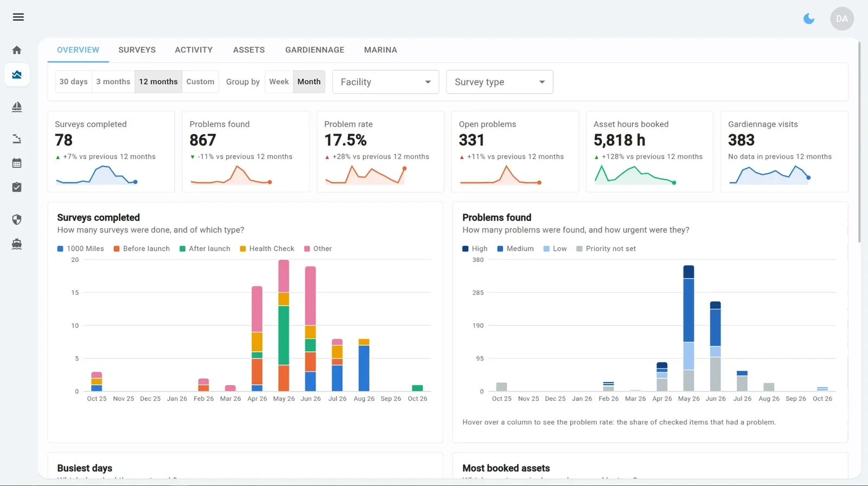Select the 12 months range
The height and width of the screenshot is (486, 868).
click(x=158, y=82)
